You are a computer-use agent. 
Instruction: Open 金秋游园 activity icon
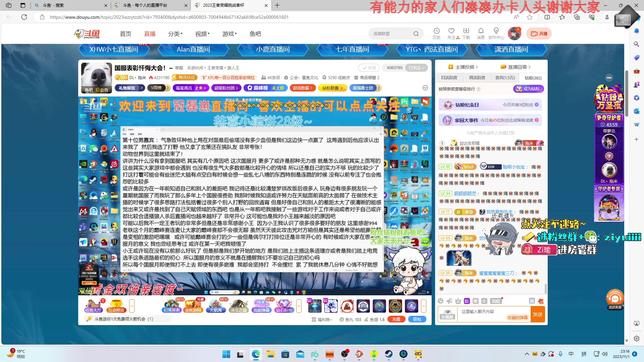tap(193, 306)
